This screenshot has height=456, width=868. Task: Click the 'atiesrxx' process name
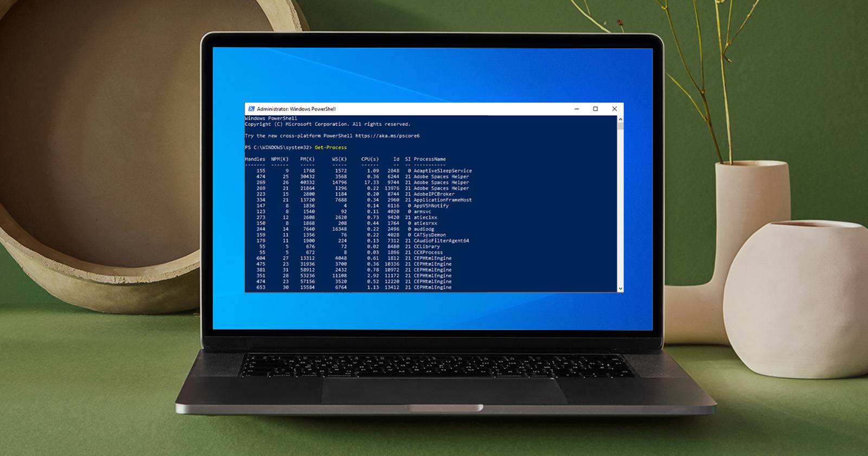pyautogui.click(x=425, y=223)
